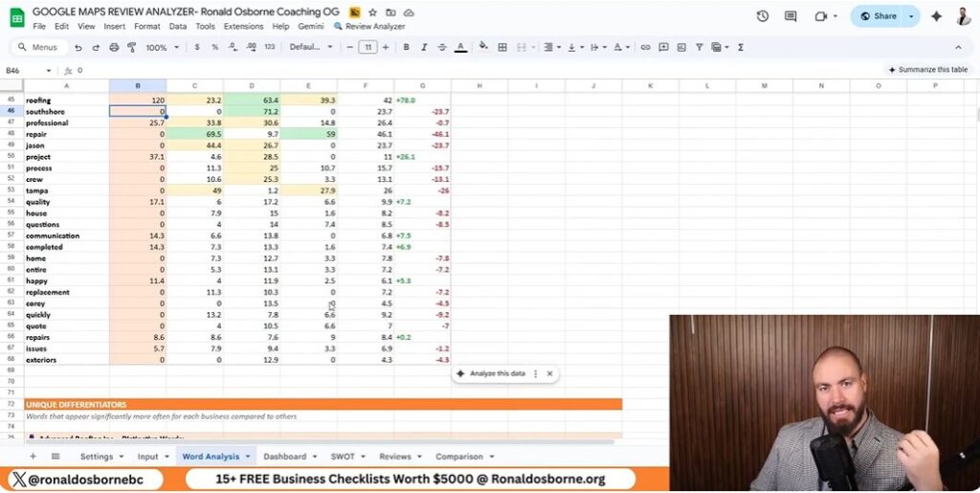Click the Share button
Screen dimensions: 980x493
(x=879, y=16)
